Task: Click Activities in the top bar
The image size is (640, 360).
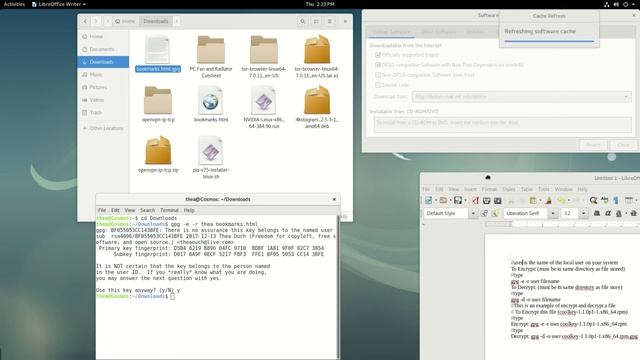Action: pyautogui.click(x=14, y=4)
